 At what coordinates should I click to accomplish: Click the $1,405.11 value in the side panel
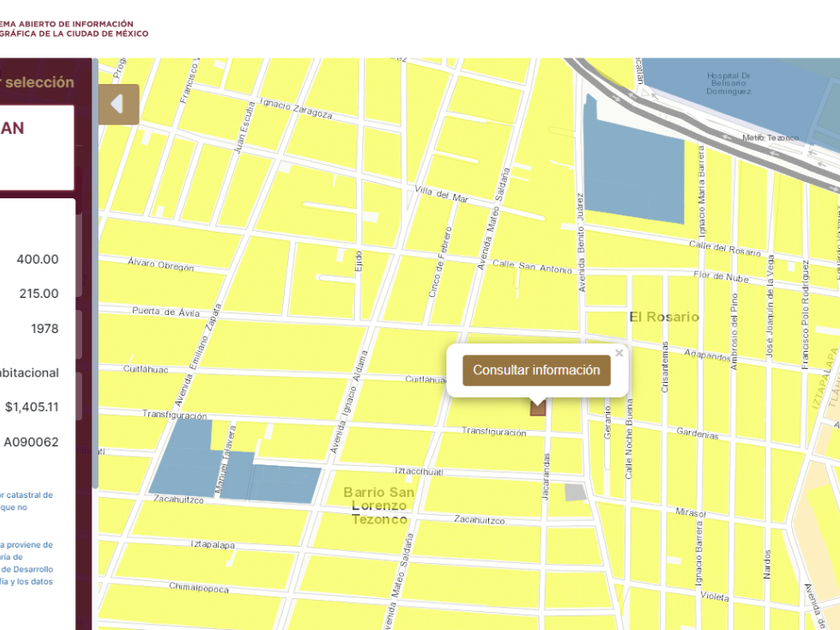32,407
